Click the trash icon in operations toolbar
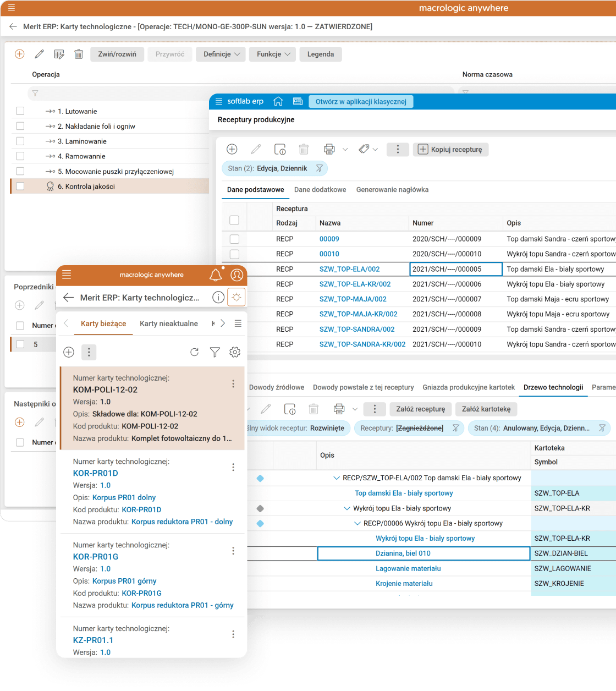 [79, 54]
